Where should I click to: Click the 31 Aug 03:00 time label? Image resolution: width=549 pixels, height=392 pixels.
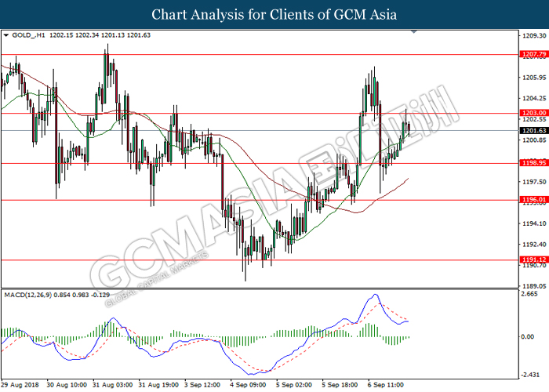[112, 385]
